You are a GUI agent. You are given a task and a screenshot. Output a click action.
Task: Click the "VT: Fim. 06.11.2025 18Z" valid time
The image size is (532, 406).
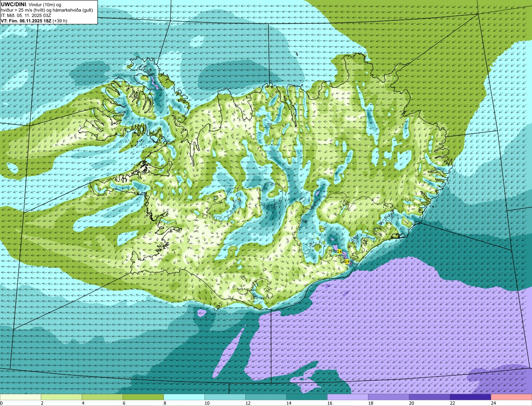[26, 20]
